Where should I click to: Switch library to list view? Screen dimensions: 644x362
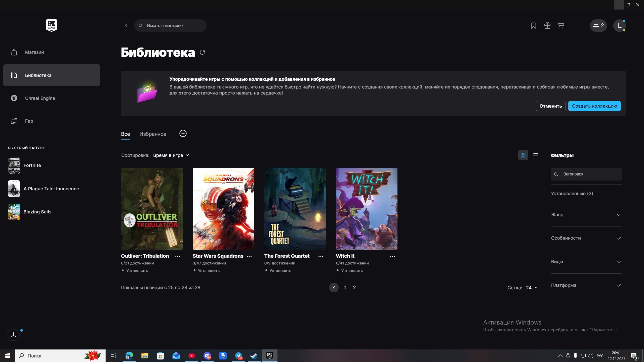pyautogui.click(x=536, y=155)
